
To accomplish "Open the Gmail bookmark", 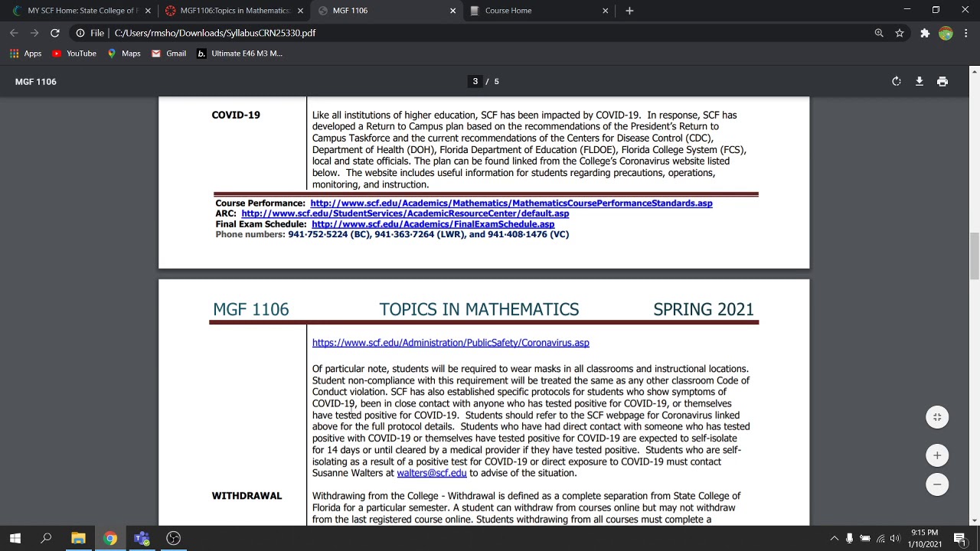I will coord(169,54).
